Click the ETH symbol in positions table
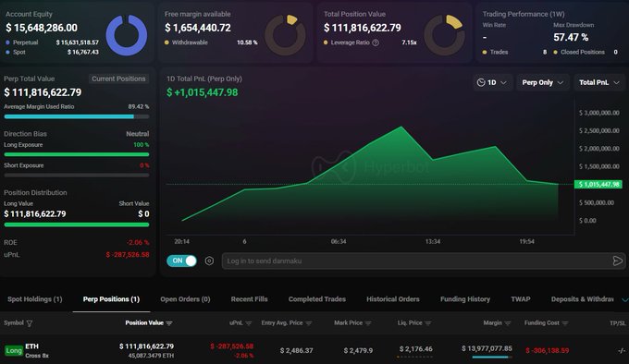The height and width of the screenshot is (364, 629). click(32, 346)
